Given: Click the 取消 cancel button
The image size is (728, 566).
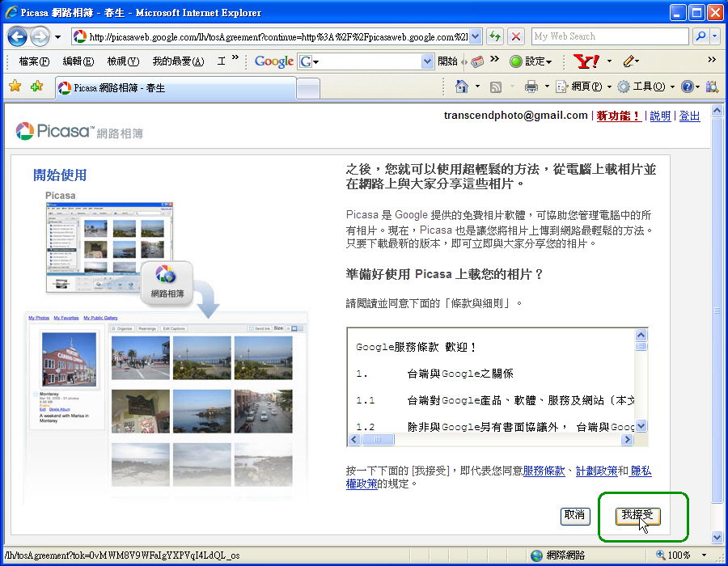Looking at the screenshot, I should tap(575, 515).
